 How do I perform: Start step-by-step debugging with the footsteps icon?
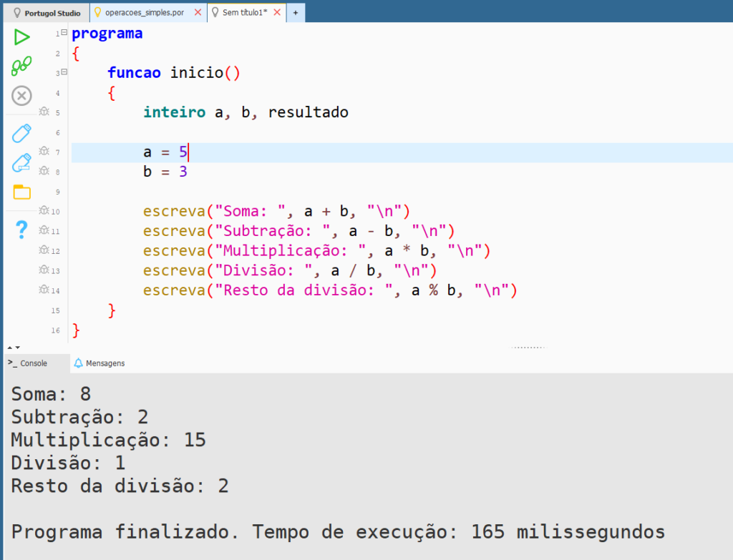(21, 67)
